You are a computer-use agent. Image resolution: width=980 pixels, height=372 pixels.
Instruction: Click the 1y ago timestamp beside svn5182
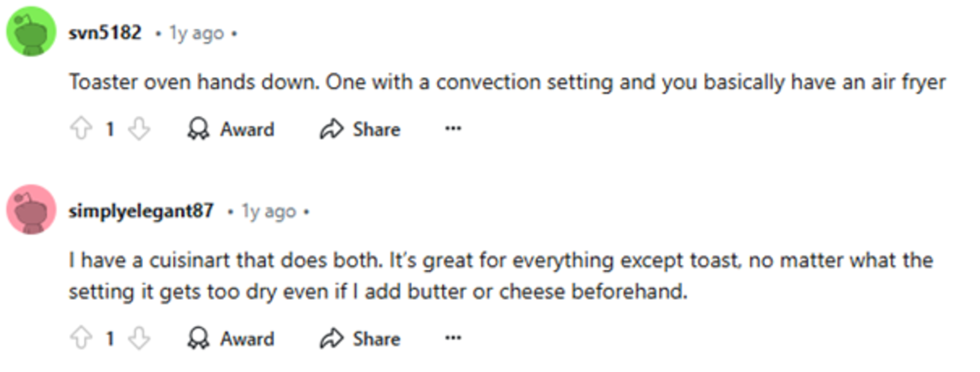[196, 33]
